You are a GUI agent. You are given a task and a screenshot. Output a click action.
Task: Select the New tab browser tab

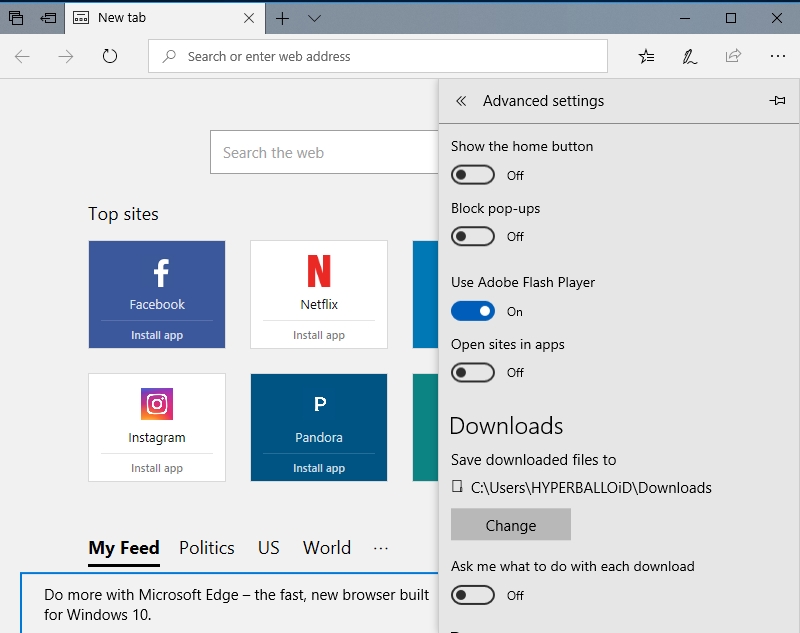point(165,18)
